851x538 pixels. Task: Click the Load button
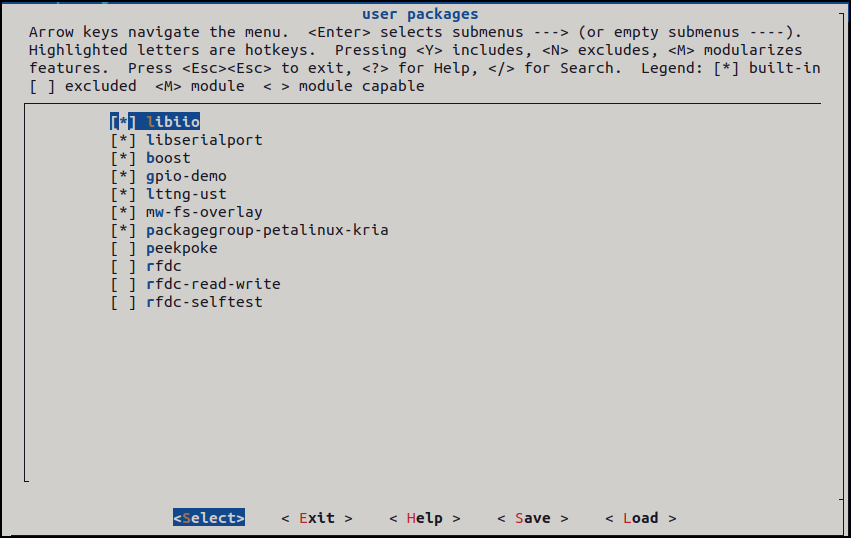click(641, 518)
